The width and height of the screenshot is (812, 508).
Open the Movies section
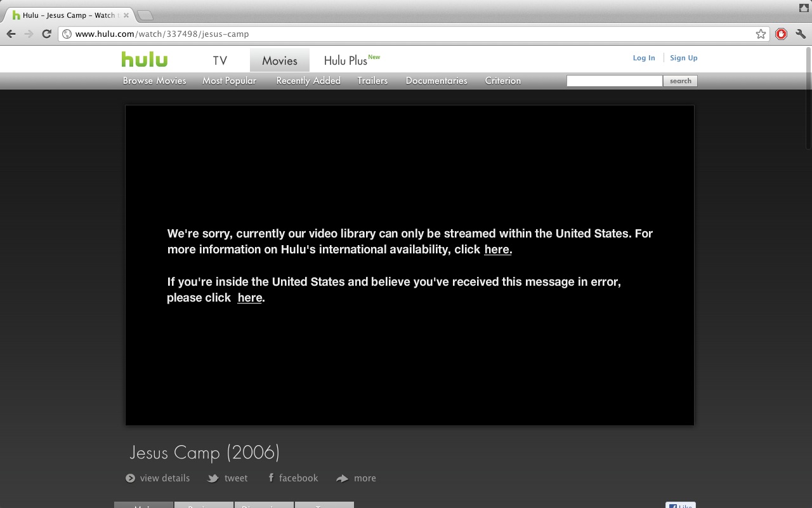tap(280, 60)
